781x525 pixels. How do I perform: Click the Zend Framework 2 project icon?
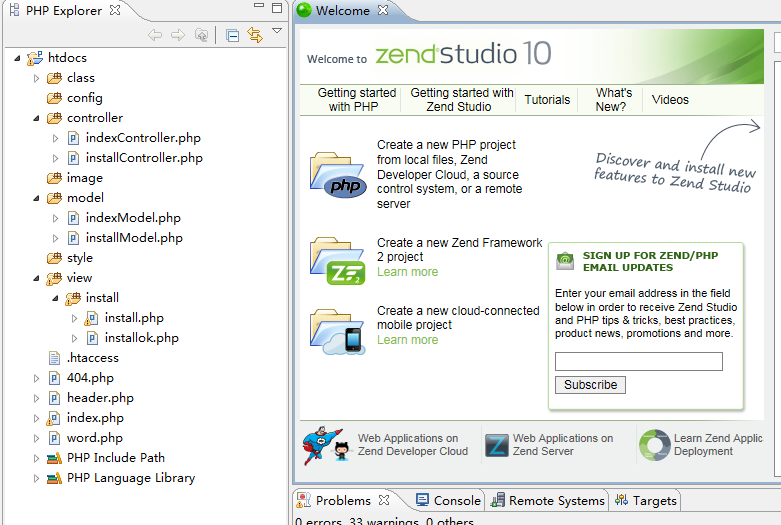point(338,260)
